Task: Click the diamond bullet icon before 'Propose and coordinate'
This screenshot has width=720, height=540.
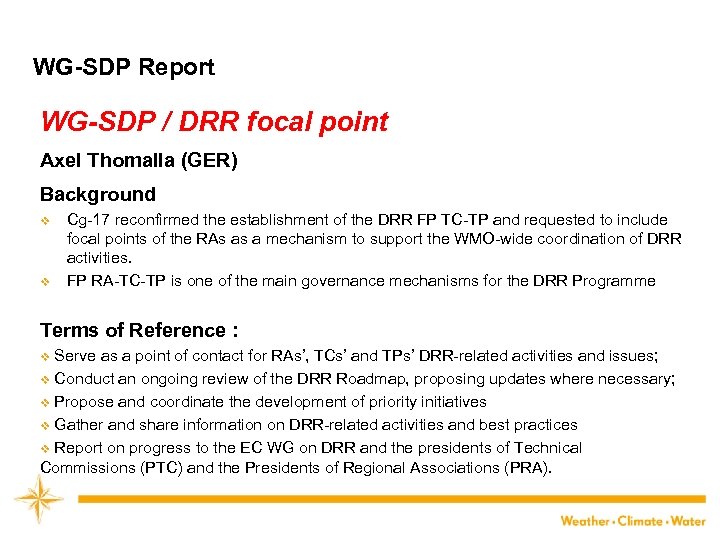Action: (45, 403)
